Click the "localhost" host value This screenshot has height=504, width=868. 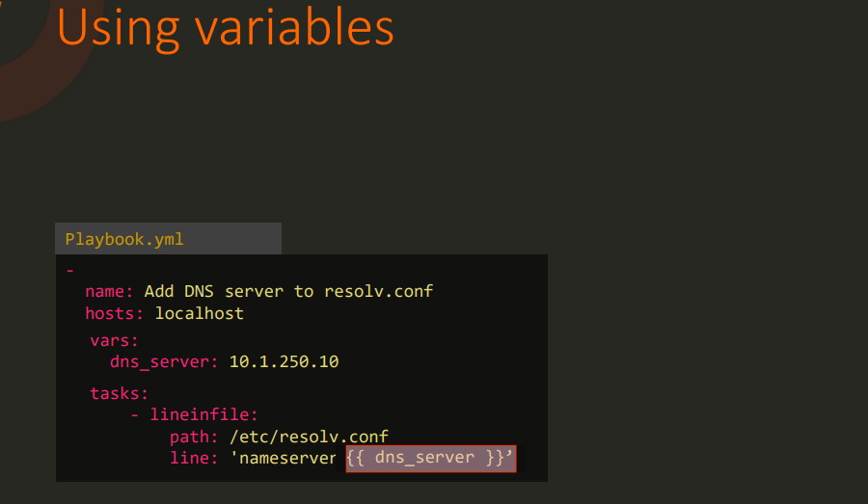pos(200,313)
